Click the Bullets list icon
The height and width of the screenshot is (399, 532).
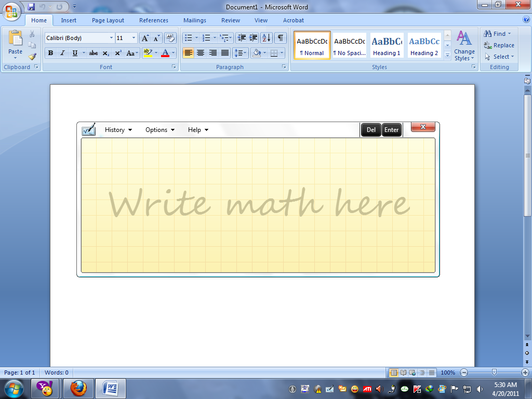click(188, 38)
